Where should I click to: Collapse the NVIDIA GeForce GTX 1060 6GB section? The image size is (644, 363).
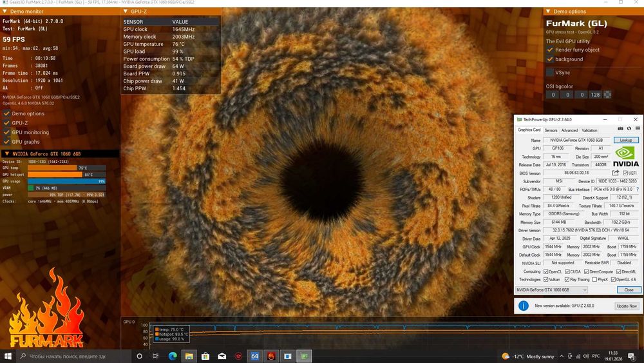[6, 153]
